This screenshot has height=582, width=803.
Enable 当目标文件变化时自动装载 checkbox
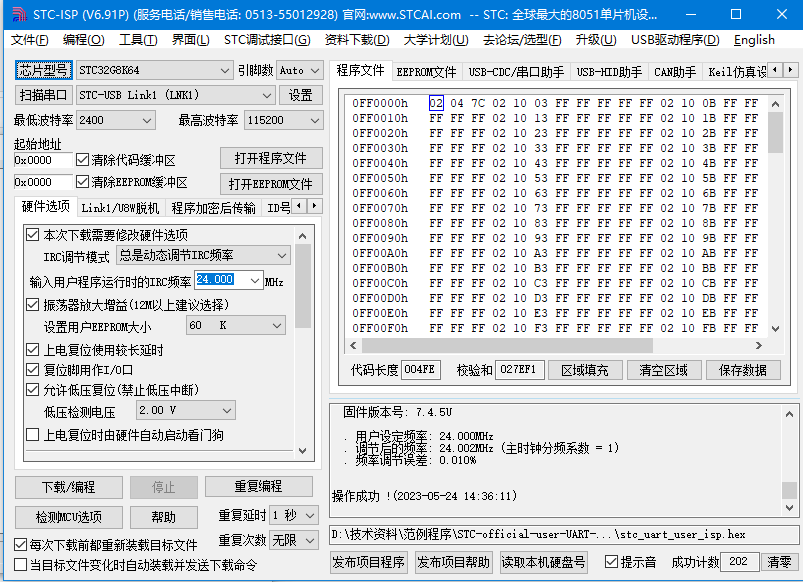click(20, 565)
